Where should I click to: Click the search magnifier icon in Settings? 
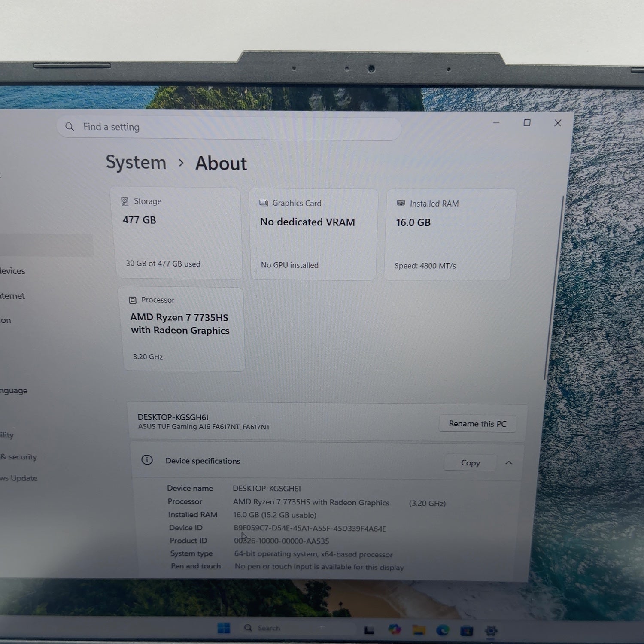70,127
